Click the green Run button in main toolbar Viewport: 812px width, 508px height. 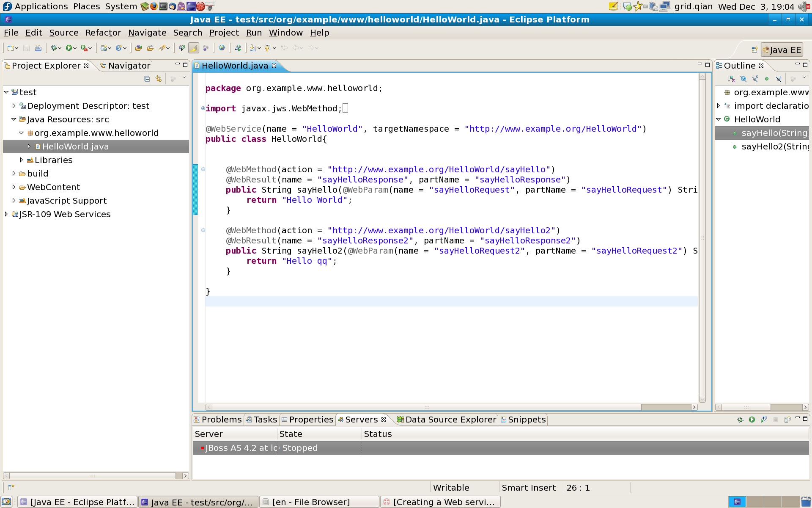click(69, 48)
